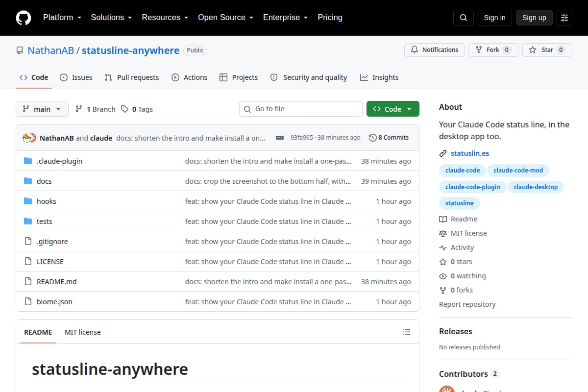The image size is (588, 392).
Task: Open the Pricing link
Action: 330,17
